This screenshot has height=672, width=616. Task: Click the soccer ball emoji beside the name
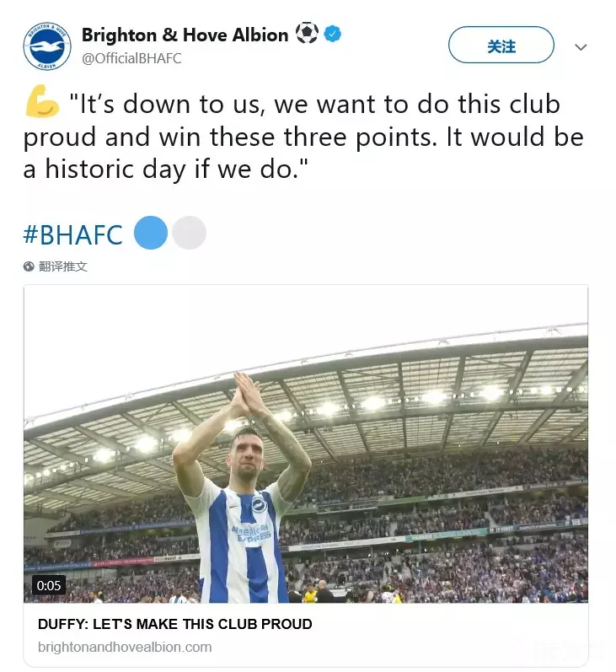pyautogui.click(x=307, y=35)
